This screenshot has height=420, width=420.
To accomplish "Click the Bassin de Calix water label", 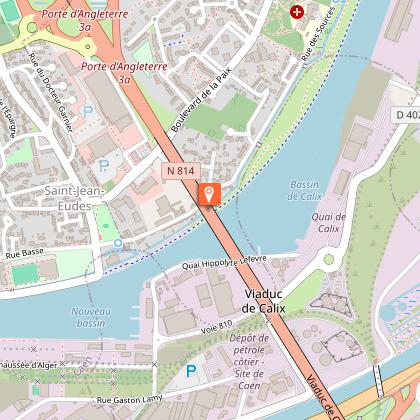I will [305, 190].
